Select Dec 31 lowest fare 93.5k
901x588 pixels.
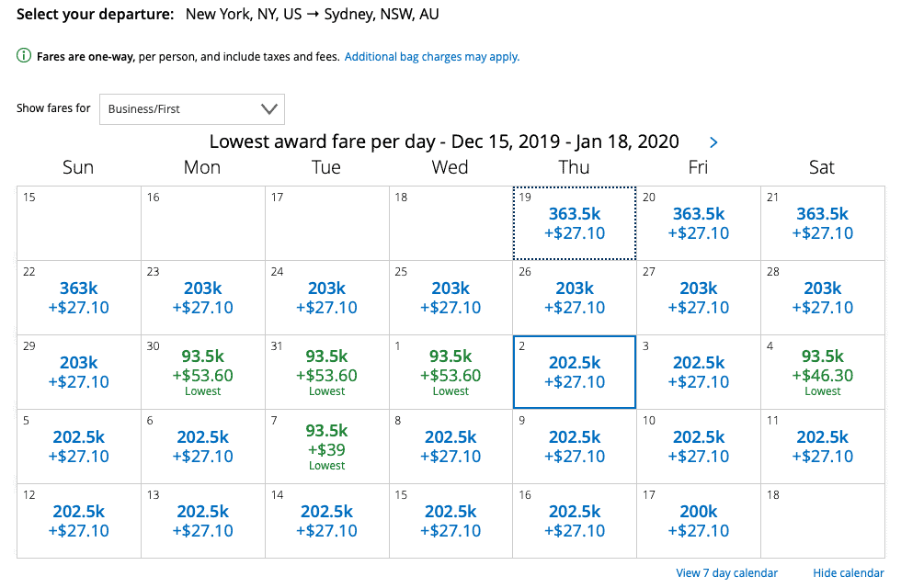tap(327, 372)
